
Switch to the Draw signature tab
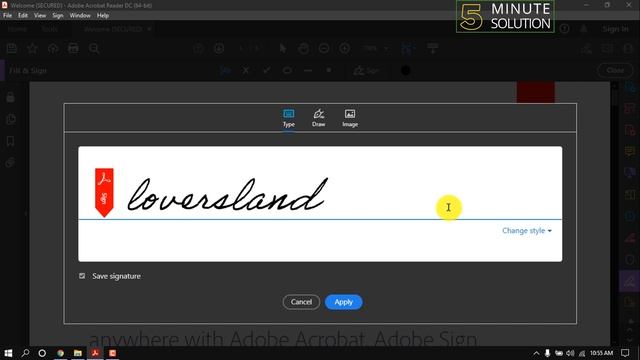pyautogui.click(x=318, y=118)
